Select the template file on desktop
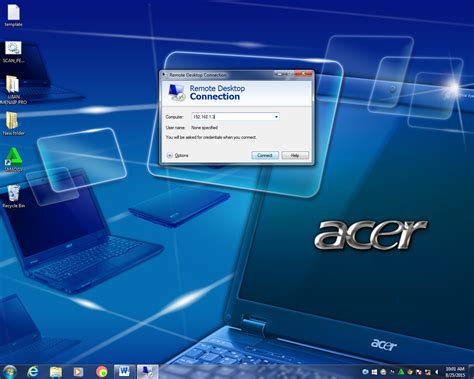This screenshot has width=474, height=379. 13,15
